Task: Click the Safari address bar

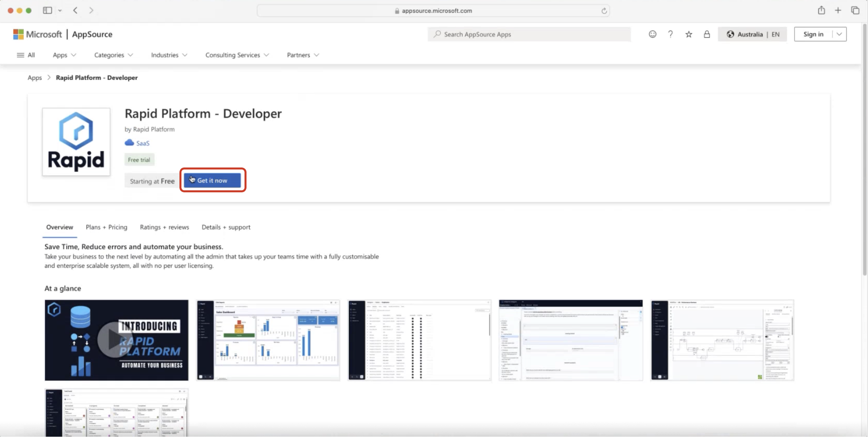Action: pyautogui.click(x=433, y=10)
